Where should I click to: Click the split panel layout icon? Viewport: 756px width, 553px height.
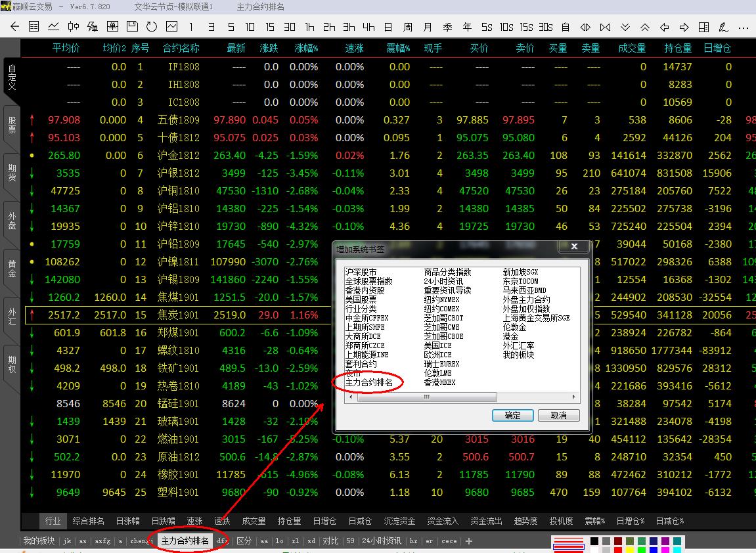coord(703,27)
